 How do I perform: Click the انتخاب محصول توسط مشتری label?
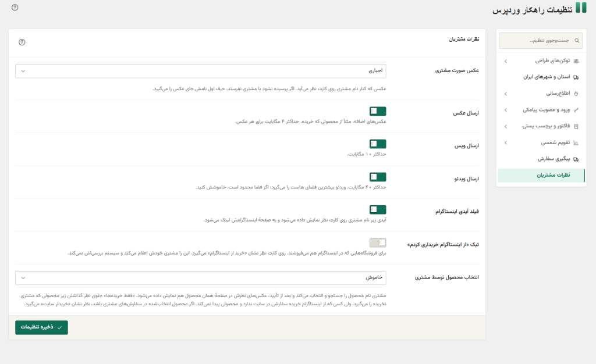click(446, 277)
